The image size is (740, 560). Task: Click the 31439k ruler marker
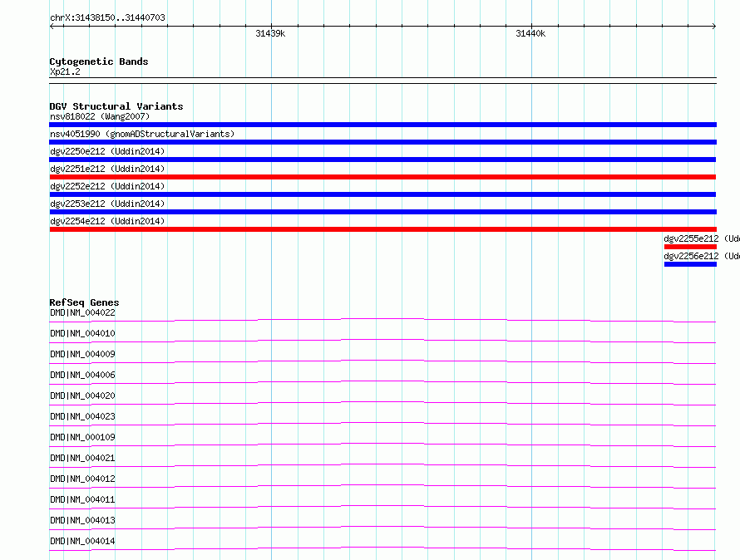[x=270, y=33]
